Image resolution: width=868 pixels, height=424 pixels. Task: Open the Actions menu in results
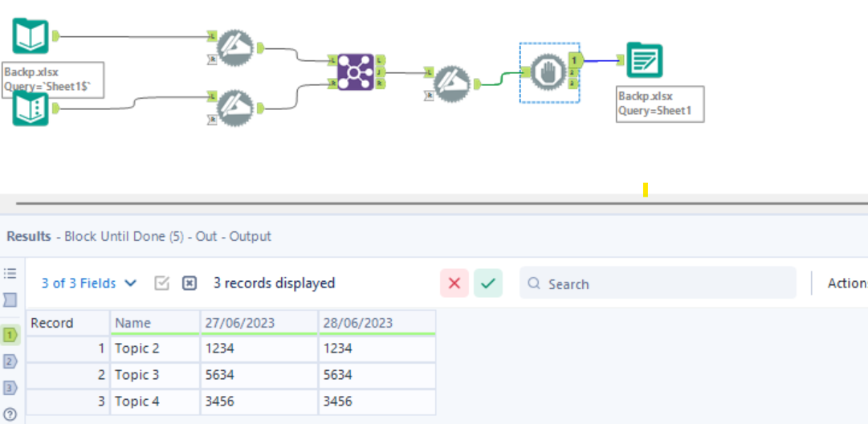[x=846, y=283]
